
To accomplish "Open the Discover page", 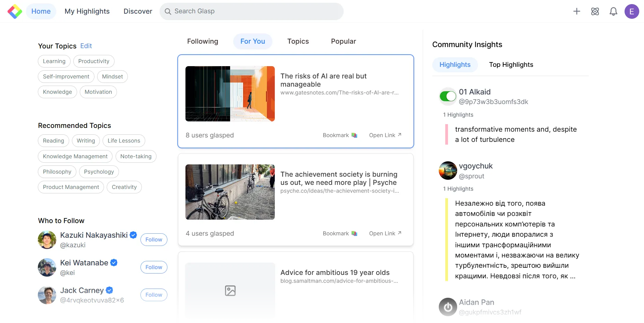I will [x=138, y=11].
